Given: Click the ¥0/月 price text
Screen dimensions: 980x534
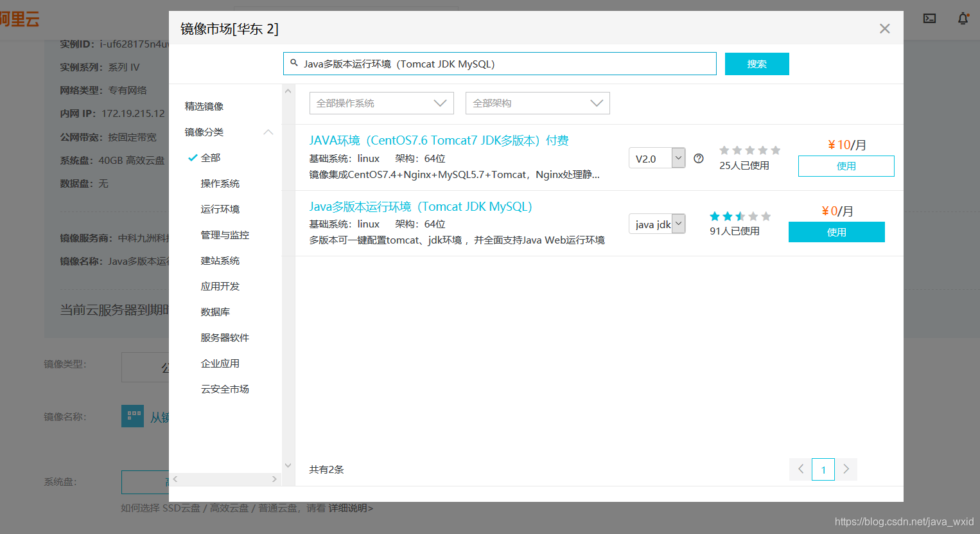Looking at the screenshot, I should (837, 211).
